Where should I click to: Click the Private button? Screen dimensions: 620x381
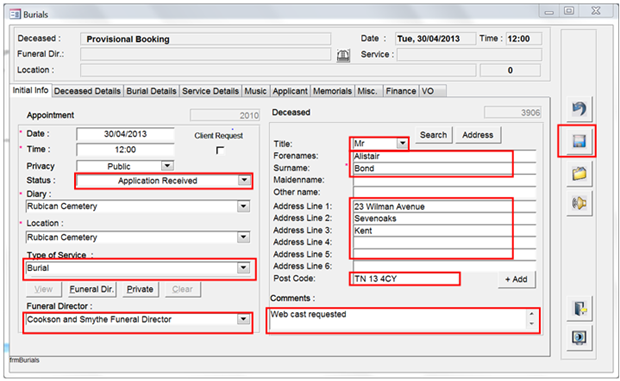click(x=140, y=289)
